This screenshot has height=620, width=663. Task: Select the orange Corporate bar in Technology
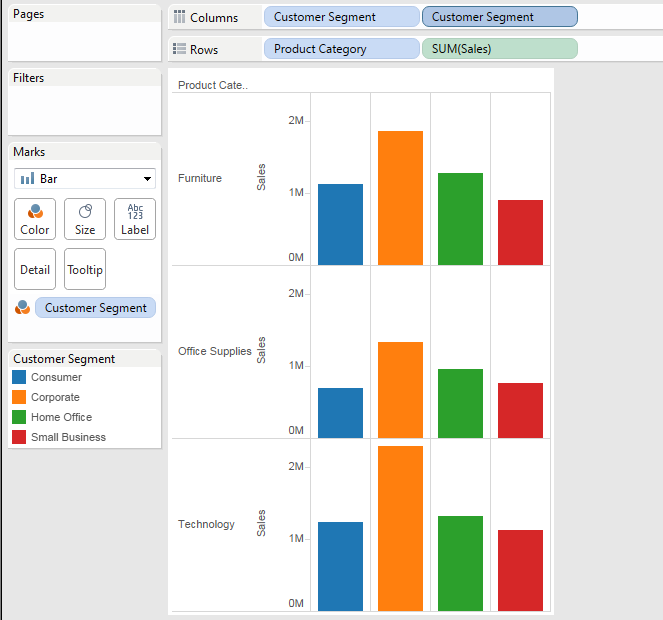[x=400, y=529]
